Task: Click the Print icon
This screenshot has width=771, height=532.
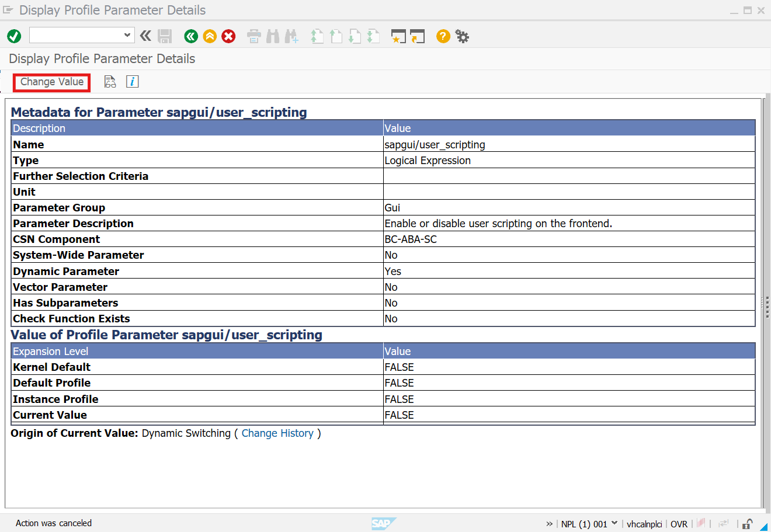Action: (x=254, y=36)
